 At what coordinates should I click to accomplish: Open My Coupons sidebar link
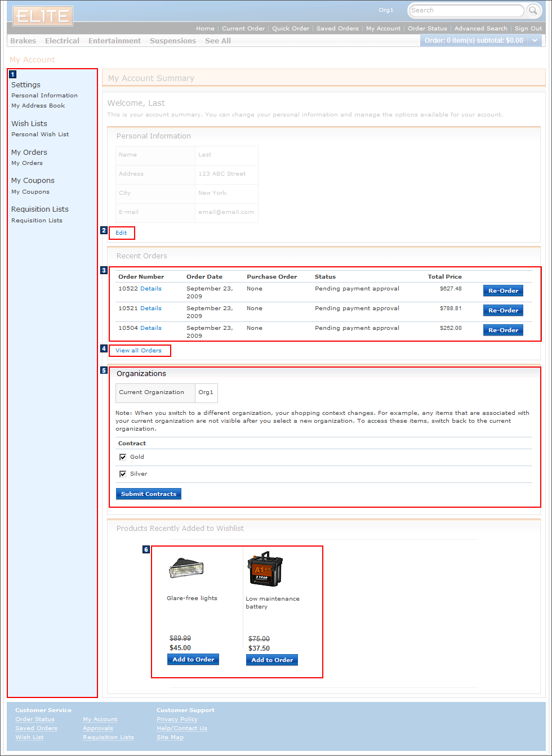tap(30, 192)
